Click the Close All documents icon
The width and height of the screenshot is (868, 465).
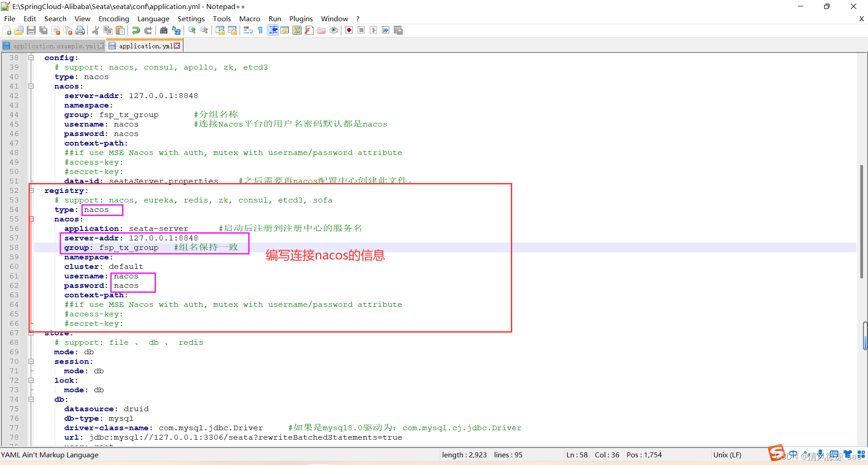click(68, 30)
